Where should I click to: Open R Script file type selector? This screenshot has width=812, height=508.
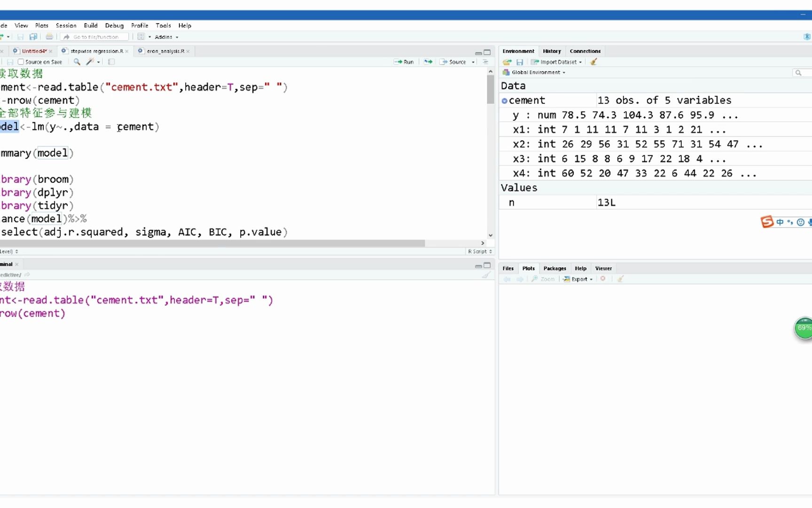click(480, 252)
